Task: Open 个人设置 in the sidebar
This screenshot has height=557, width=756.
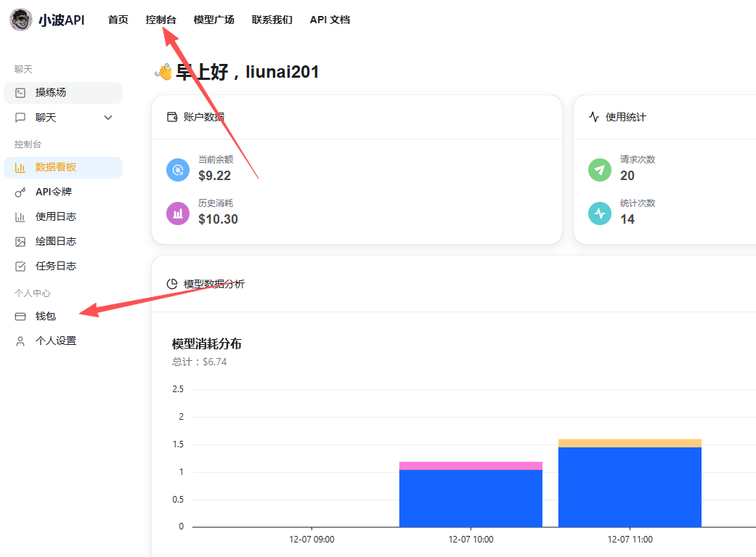Action: 55,341
